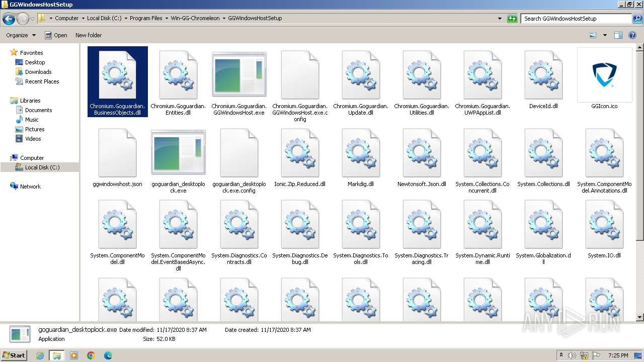Image resolution: width=644 pixels, height=362 pixels.
Task: Create a New folder
Action: click(x=89, y=35)
